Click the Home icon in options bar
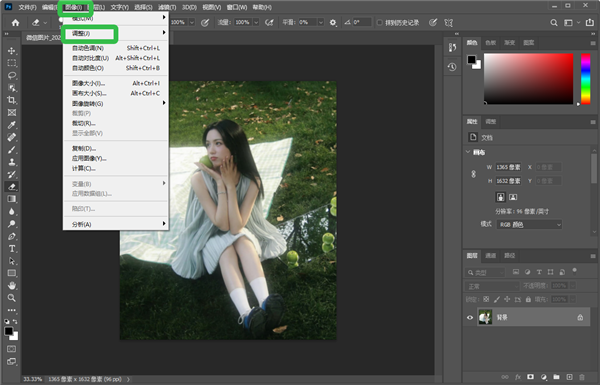Screen dimensions: 600x385 click(15, 23)
